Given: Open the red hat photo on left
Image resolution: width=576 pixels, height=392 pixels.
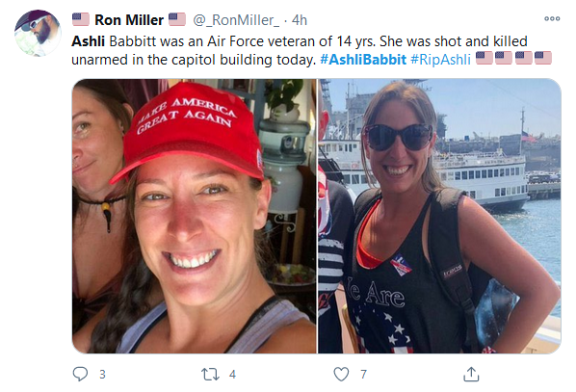Looking at the screenshot, I should point(194,216).
